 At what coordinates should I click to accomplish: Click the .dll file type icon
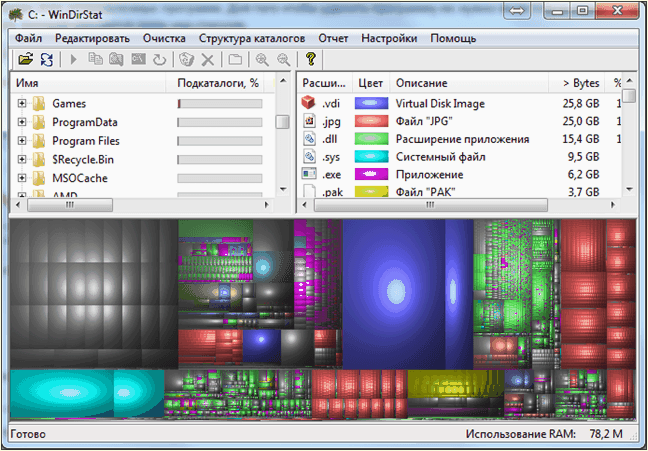pos(309,139)
